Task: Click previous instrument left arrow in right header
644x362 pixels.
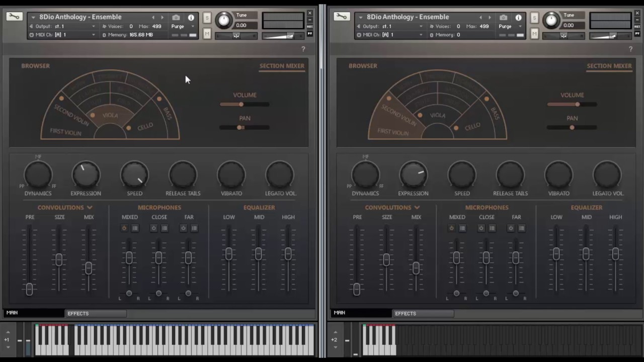Action: point(480,18)
